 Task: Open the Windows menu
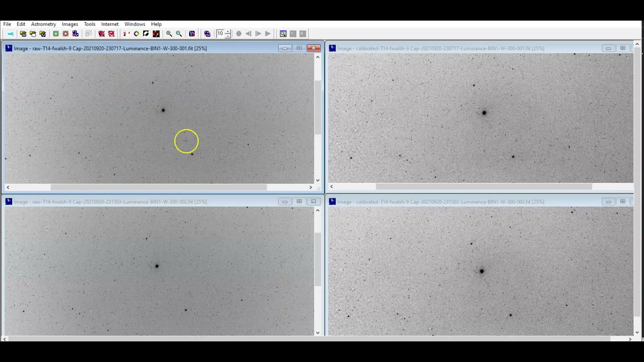(135, 24)
